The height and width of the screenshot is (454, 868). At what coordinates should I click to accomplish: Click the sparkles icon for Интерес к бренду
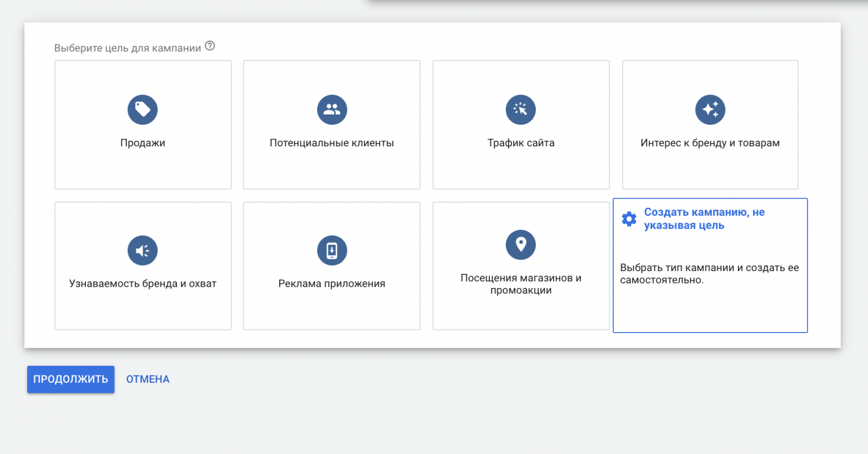coord(710,110)
